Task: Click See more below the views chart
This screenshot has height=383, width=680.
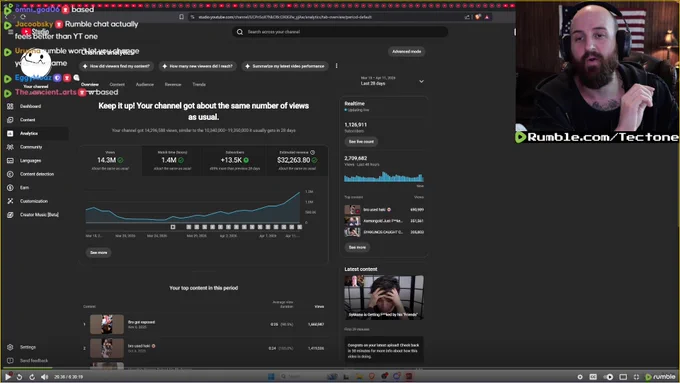Action: [x=98, y=252]
